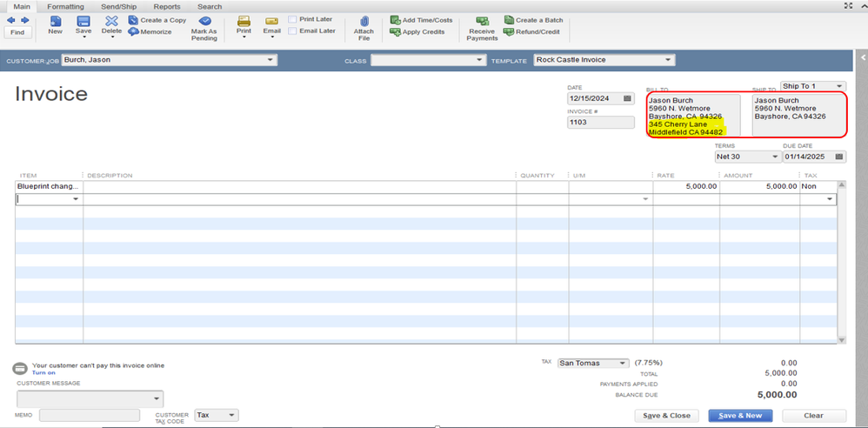Click the Turn on link
Viewport: 868px width, 428px height.
pos(43,372)
